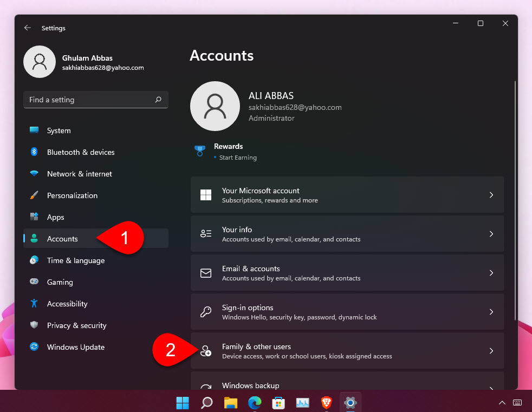
Task: Expand Your info row chevron
Action: point(491,234)
